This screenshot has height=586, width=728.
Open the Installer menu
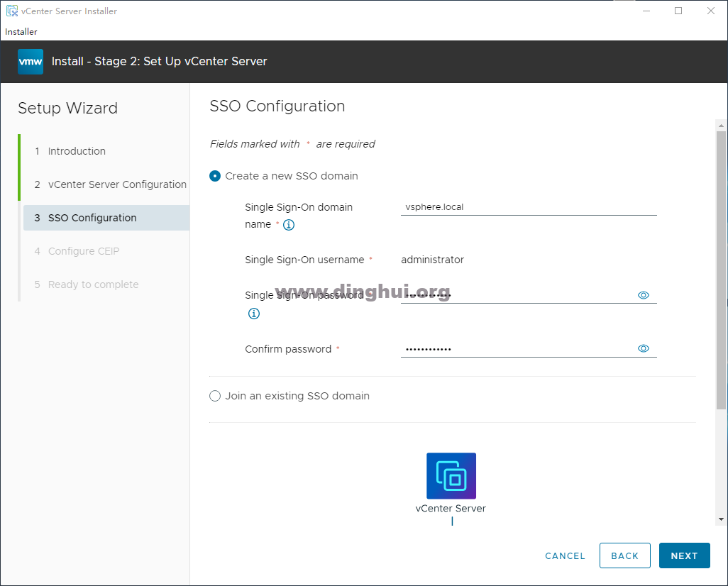[21, 32]
